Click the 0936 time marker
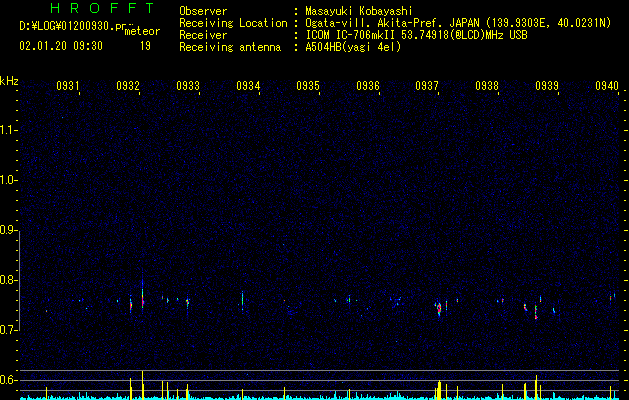 point(368,85)
